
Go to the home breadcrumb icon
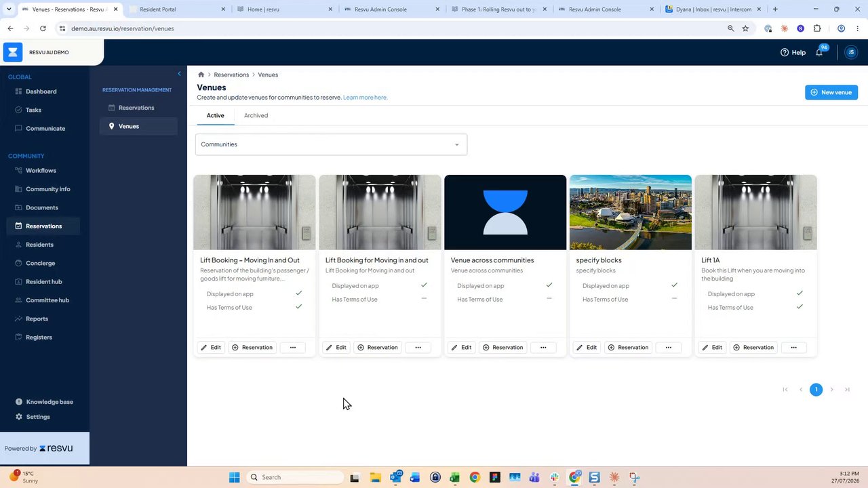click(201, 75)
